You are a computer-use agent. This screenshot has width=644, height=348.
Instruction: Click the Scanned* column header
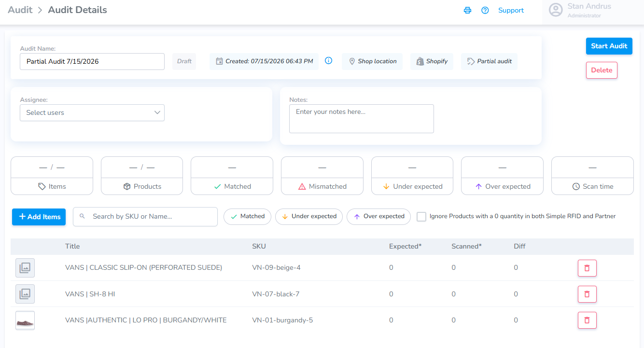click(x=466, y=246)
